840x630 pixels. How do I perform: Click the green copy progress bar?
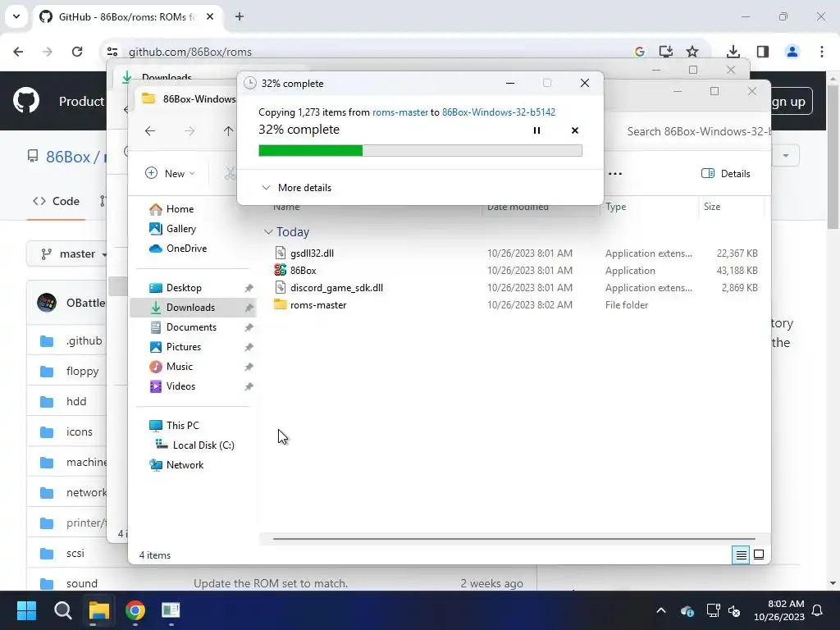[x=420, y=151]
